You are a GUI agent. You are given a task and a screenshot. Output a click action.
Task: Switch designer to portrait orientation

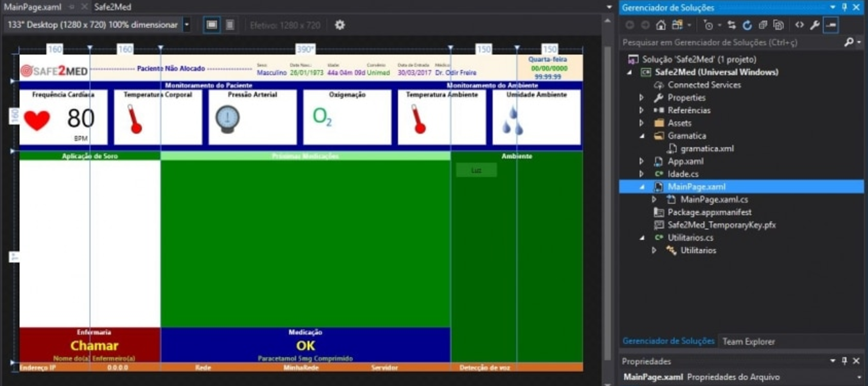[x=230, y=25]
